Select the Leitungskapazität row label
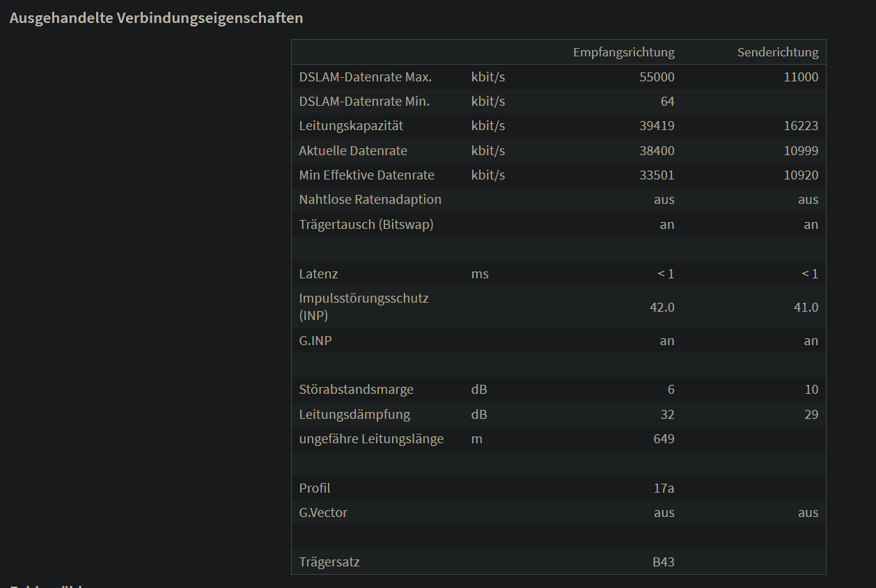The height and width of the screenshot is (588, 876). pyautogui.click(x=351, y=126)
